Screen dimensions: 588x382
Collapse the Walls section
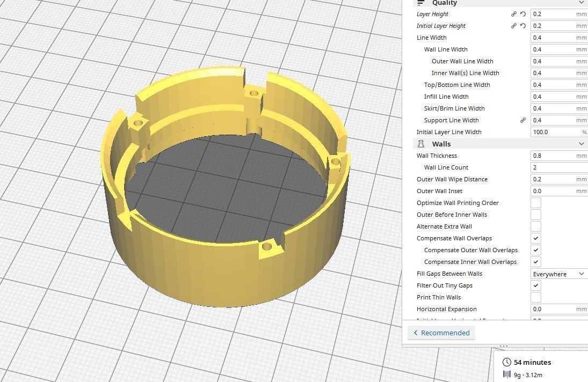(580, 144)
